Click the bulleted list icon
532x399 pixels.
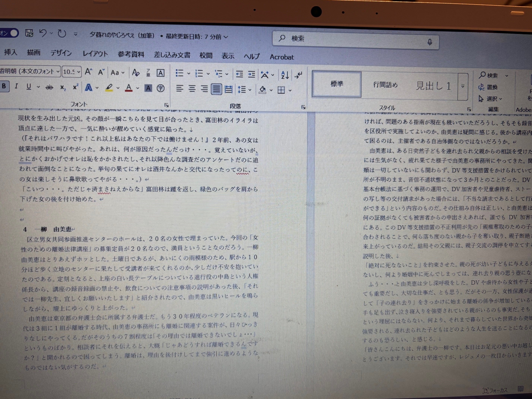179,73
